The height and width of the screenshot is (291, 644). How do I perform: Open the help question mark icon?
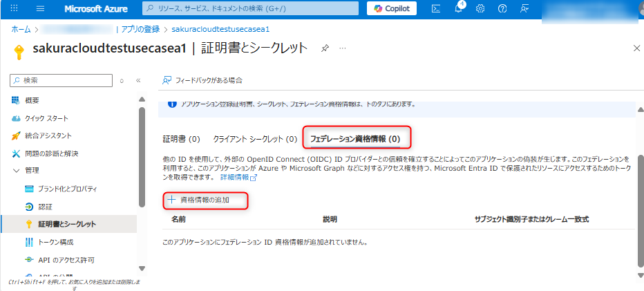[502, 8]
